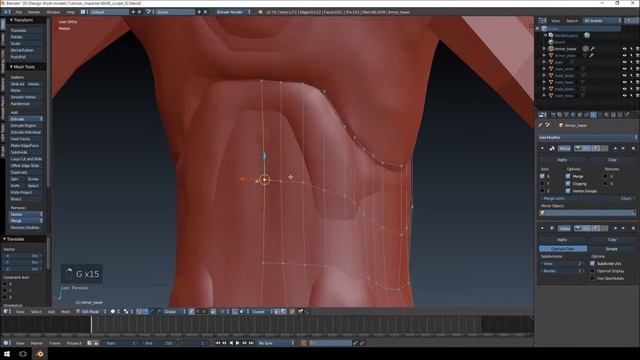The width and height of the screenshot is (640, 360).
Task: Open the Edit Mode selector dropdown
Action: [91, 311]
